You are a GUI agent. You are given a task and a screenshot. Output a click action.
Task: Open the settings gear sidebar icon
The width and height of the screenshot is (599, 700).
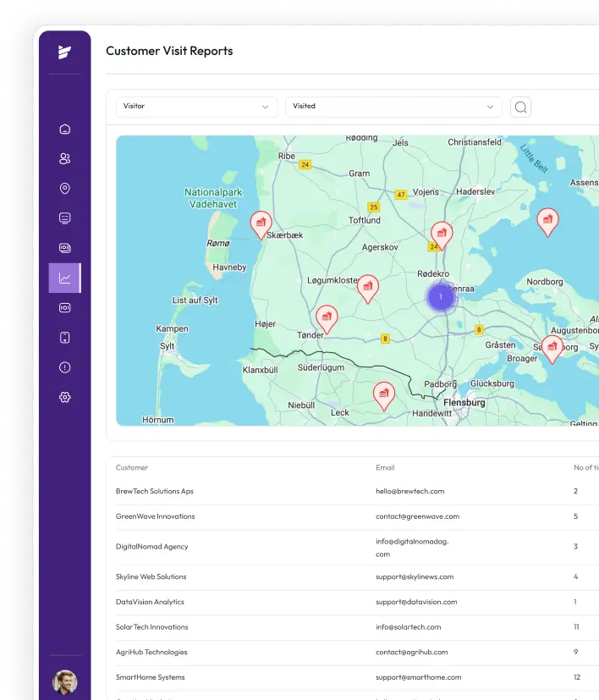coord(65,397)
